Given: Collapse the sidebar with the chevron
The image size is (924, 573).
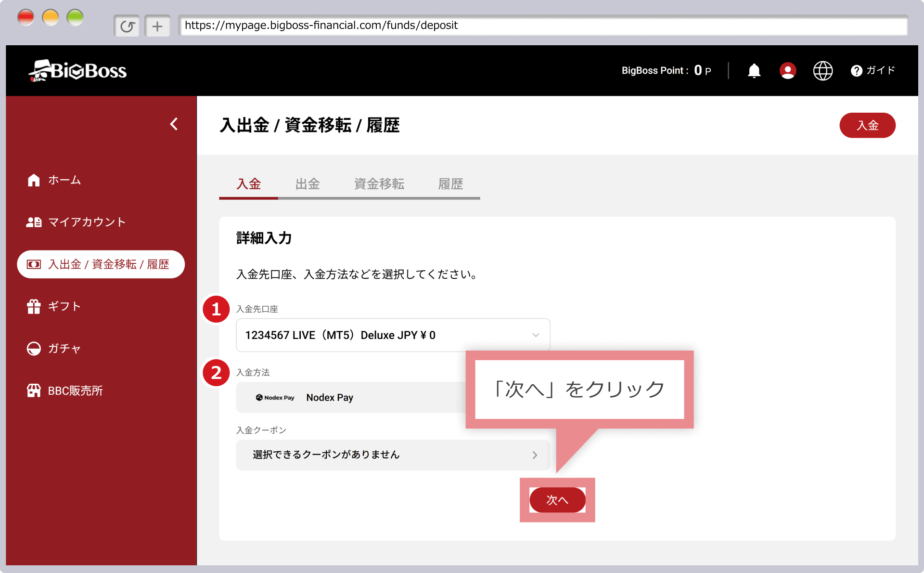Looking at the screenshot, I should point(174,124).
